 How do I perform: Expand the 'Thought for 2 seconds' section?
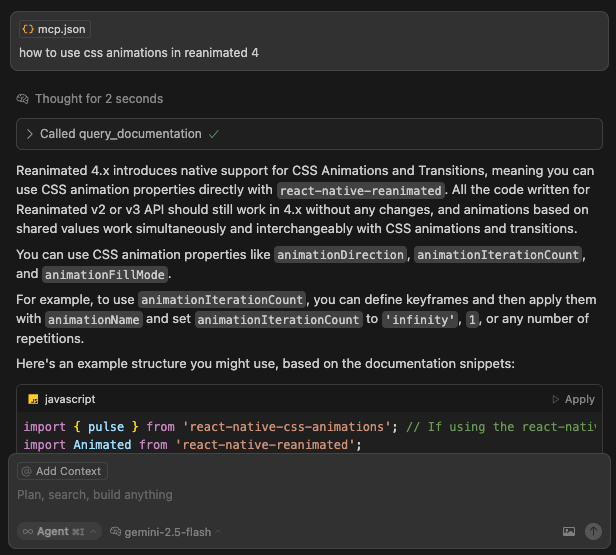98,99
